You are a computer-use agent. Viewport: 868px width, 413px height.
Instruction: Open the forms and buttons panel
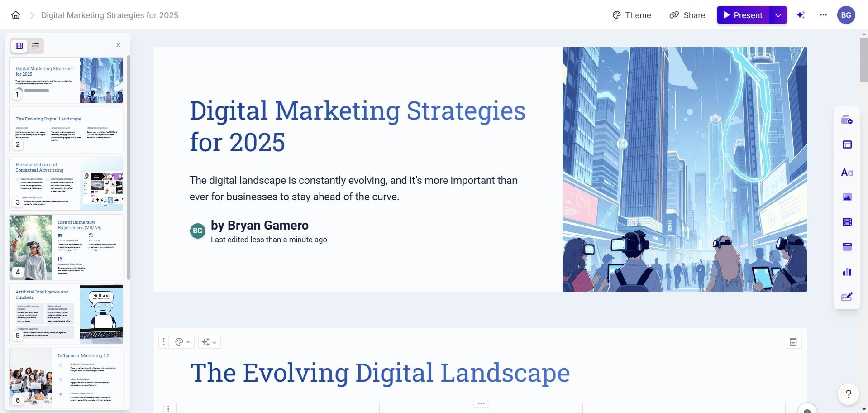tap(847, 297)
